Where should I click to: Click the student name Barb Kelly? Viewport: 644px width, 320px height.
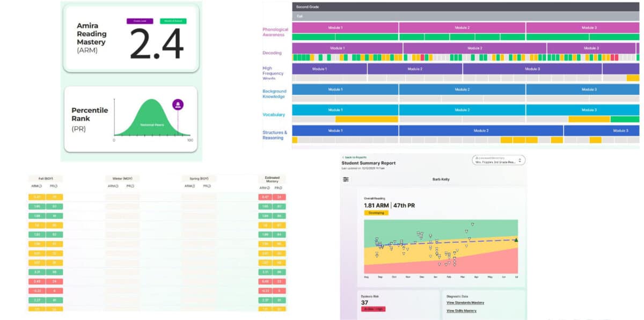tap(442, 179)
